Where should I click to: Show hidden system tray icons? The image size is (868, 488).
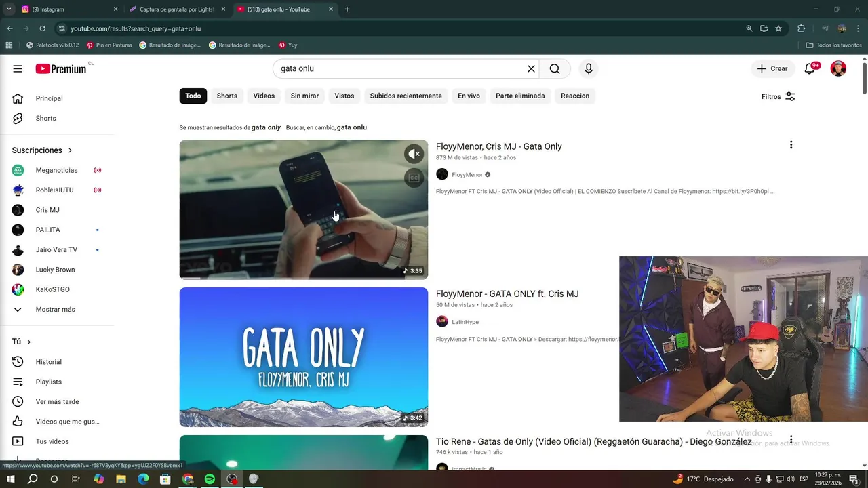coord(747,479)
